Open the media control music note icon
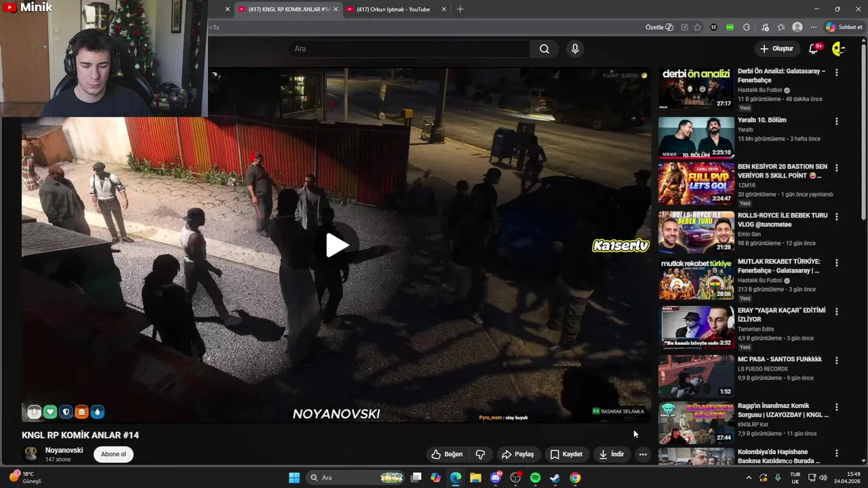Screen dimensions: 868x488 point(765,27)
